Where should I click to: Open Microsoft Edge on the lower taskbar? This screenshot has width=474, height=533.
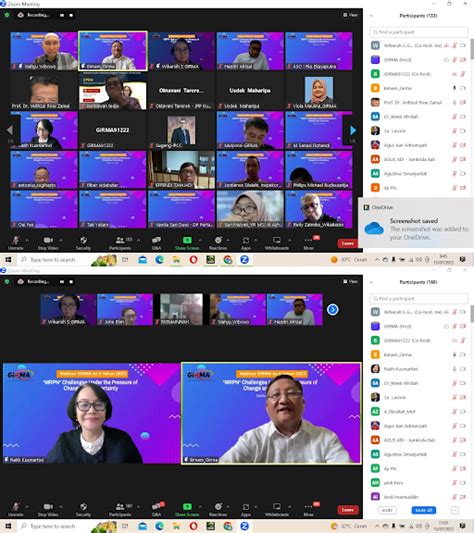point(159,526)
